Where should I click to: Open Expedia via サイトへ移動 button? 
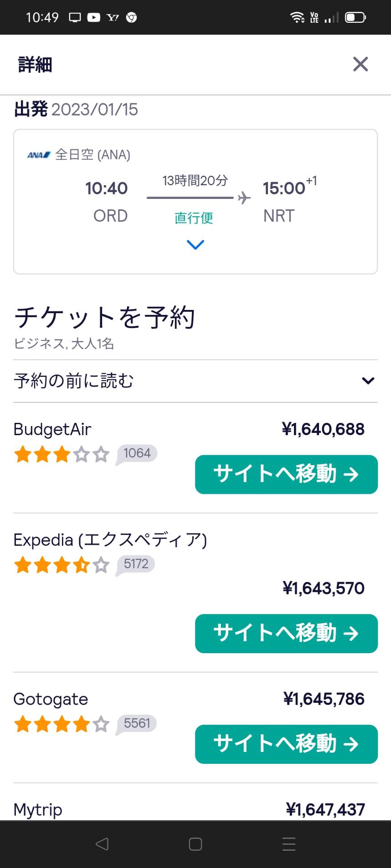(x=286, y=633)
